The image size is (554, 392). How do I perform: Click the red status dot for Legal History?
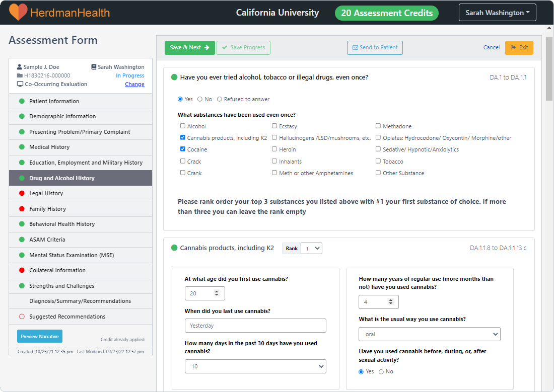click(22, 193)
